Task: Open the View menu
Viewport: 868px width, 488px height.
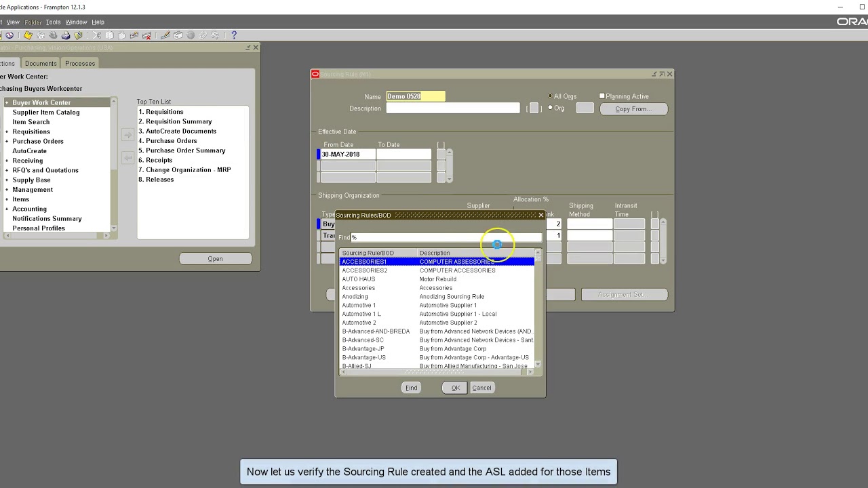Action: tap(13, 22)
